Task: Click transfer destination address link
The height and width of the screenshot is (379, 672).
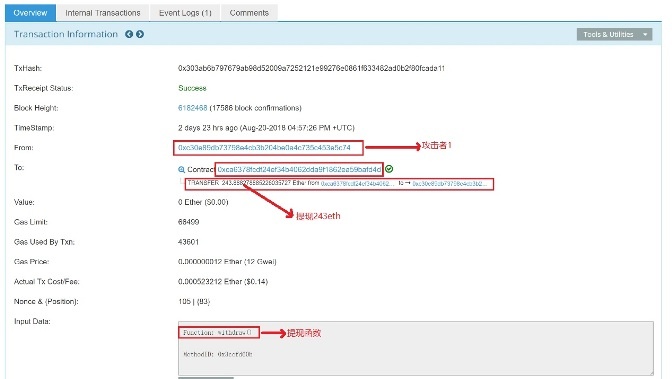Action: (450, 183)
